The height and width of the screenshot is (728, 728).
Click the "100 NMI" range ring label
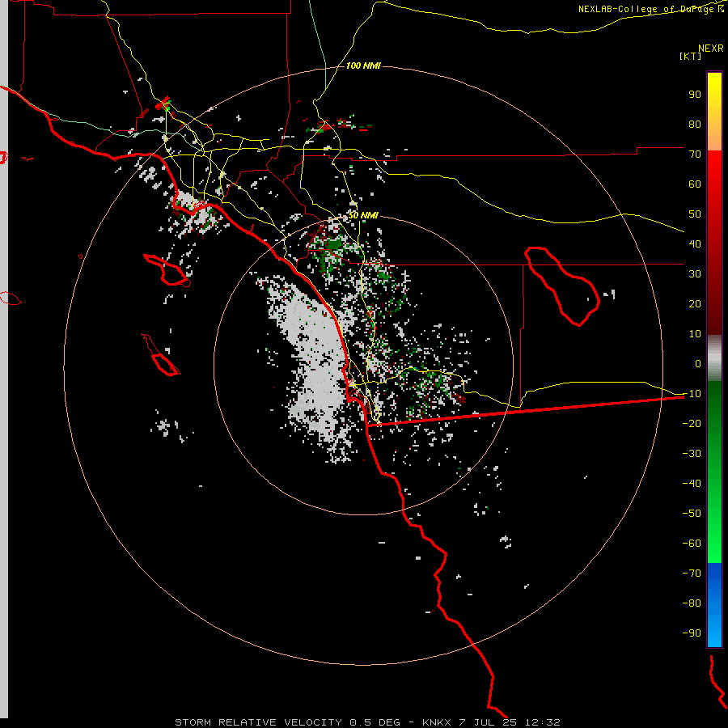click(x=363, y=66)
